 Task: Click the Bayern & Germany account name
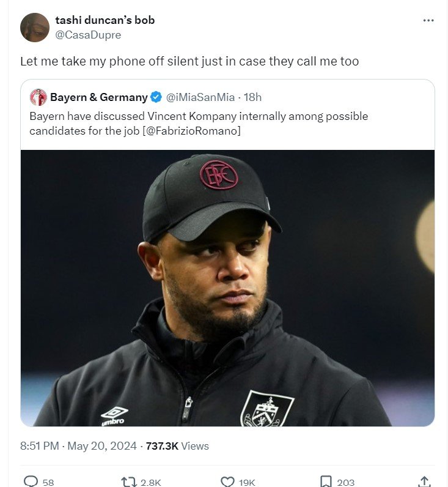pyautogui.click(x=98, y=97)
